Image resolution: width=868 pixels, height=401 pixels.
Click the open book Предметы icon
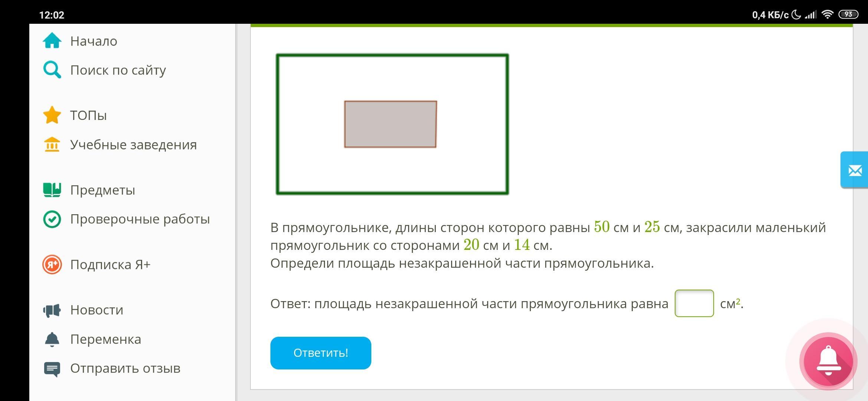pos(52,190)
